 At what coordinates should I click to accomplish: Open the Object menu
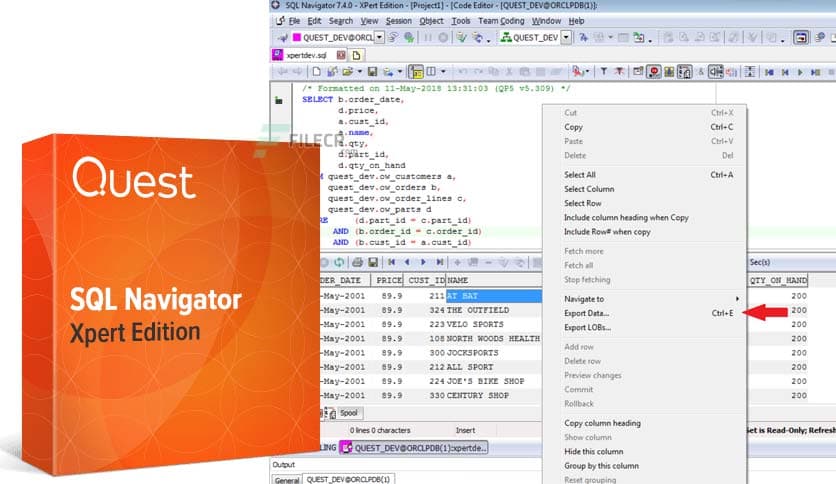point(431,21)
